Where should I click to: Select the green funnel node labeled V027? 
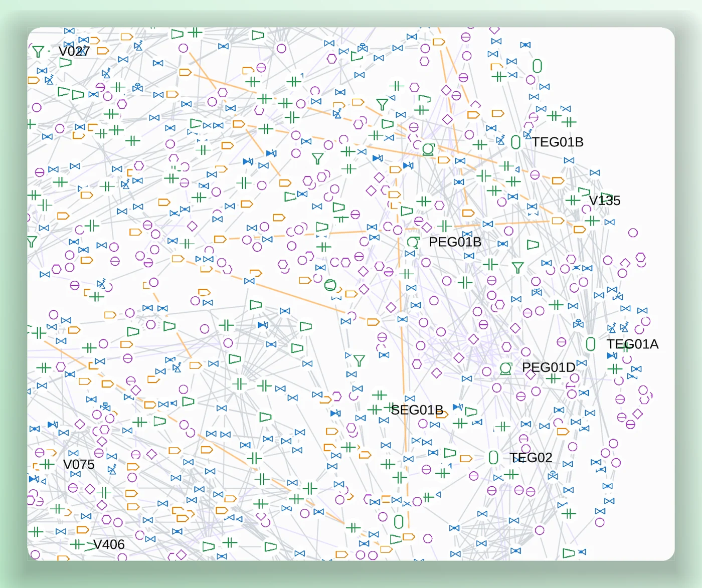pos(38,51)
